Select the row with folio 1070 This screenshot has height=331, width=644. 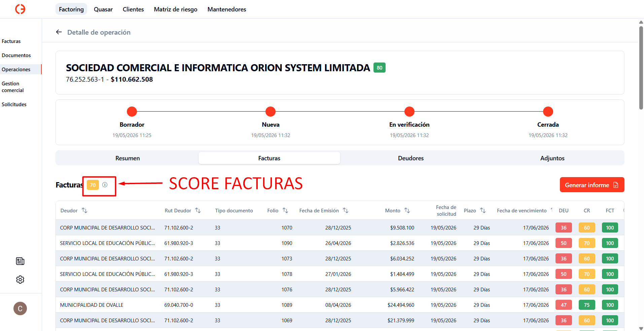(340, 227)
